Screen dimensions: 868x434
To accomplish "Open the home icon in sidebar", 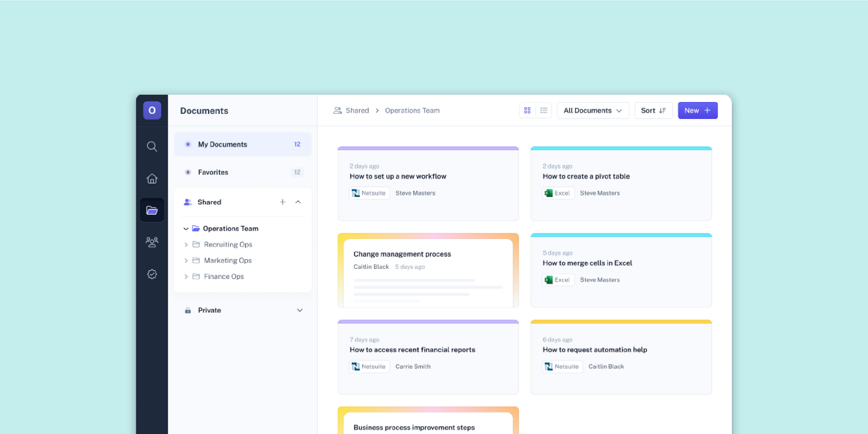I will tap(152, 179).
